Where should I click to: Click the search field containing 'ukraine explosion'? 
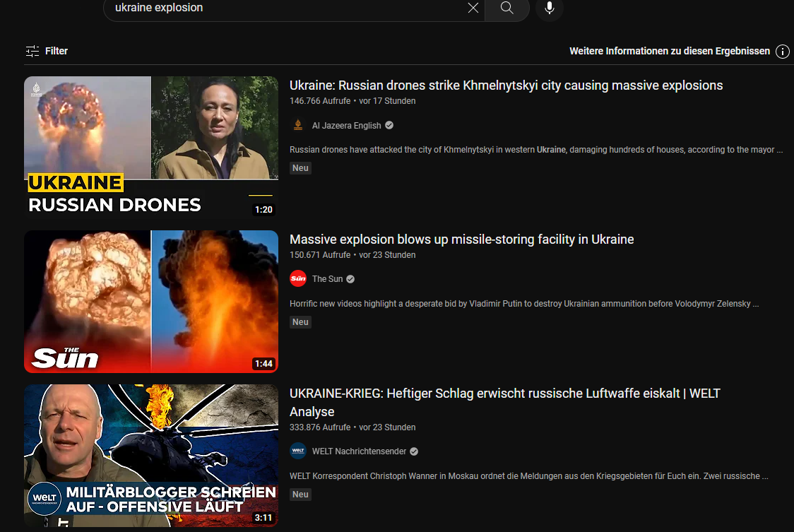tap(283, 8)
